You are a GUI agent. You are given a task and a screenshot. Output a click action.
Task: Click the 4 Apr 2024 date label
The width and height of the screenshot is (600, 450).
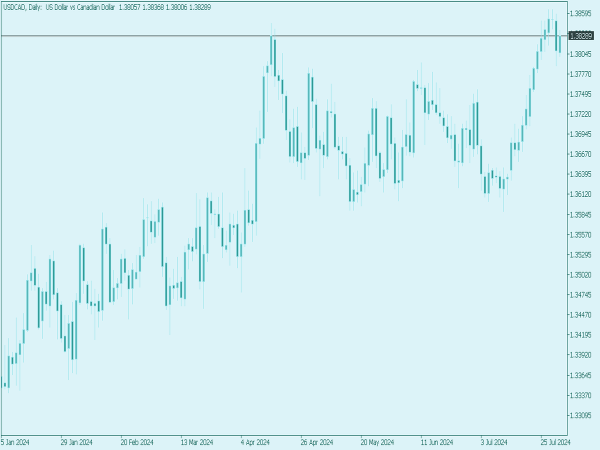pos(255,442)
